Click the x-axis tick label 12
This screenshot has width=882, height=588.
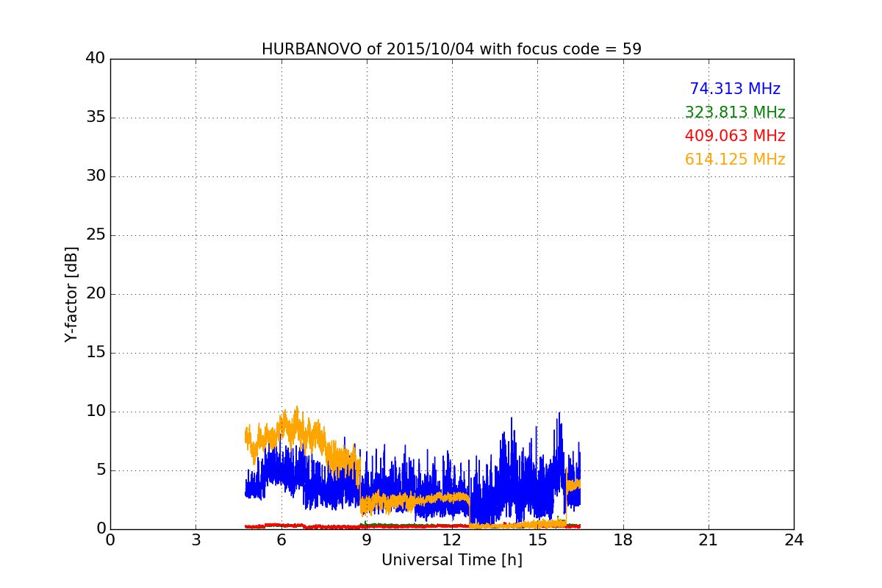(x=452, y=540)
